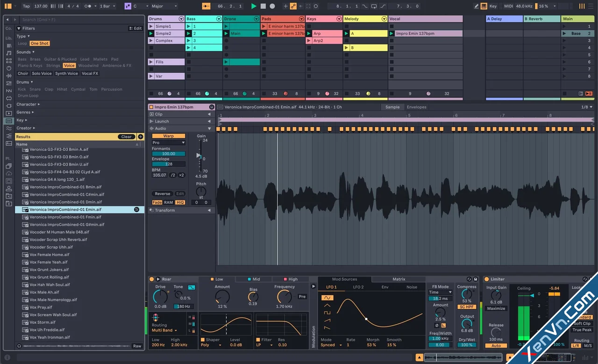Toggle the Scale Mode purple icon
This screenshot has width=598, height=364.
tap(128, 6)
